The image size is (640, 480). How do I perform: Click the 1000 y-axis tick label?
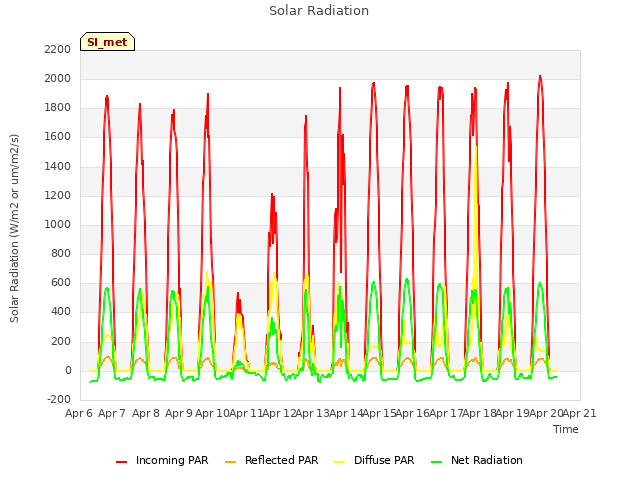click(x=58, y=224)
